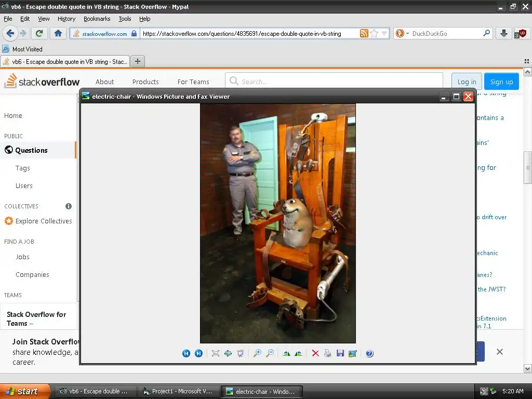Go back with the browser back arrow
The width and height of the screenshot is (532, 399).
10,33
